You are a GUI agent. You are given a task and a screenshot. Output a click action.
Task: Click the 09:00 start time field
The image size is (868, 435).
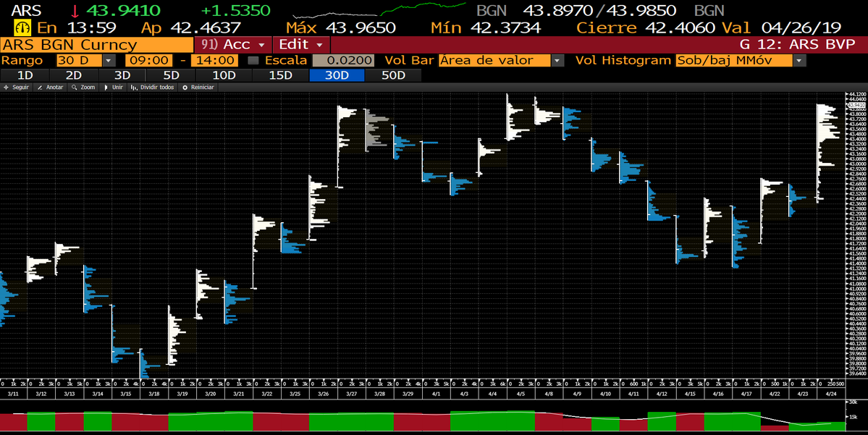point(148,60)
